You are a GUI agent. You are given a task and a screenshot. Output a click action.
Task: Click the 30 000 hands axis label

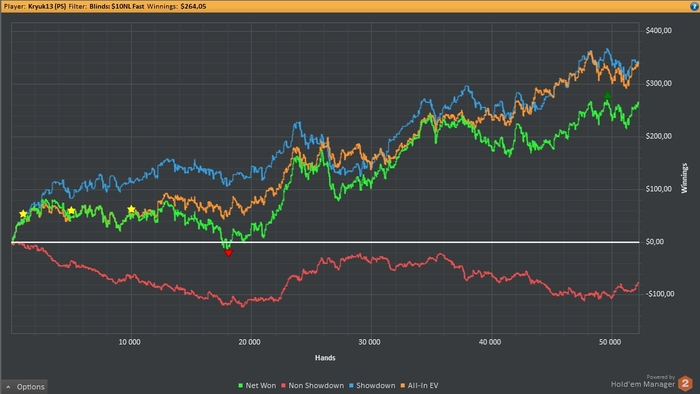[x=370, y=342]
